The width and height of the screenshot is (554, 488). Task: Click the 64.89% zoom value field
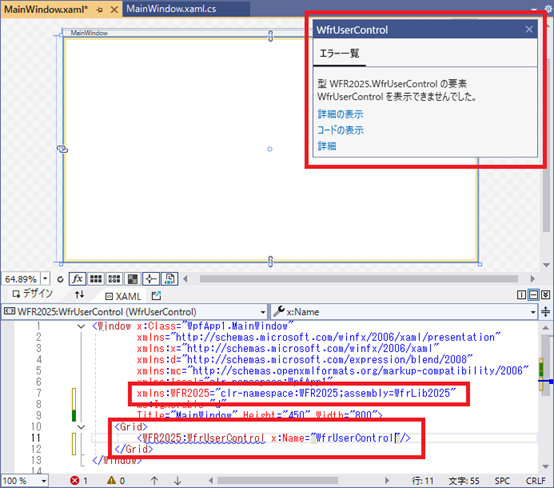[x=21, y=279]
